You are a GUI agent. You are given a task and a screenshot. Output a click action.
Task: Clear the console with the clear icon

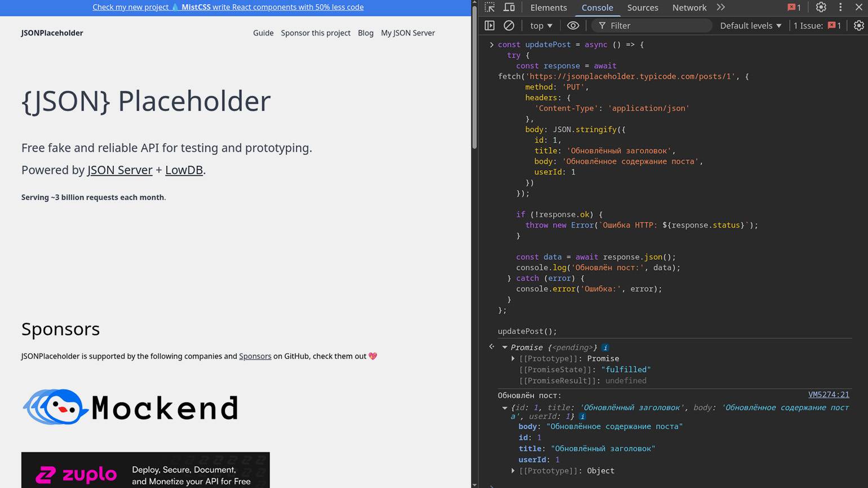tap(508, 25)
